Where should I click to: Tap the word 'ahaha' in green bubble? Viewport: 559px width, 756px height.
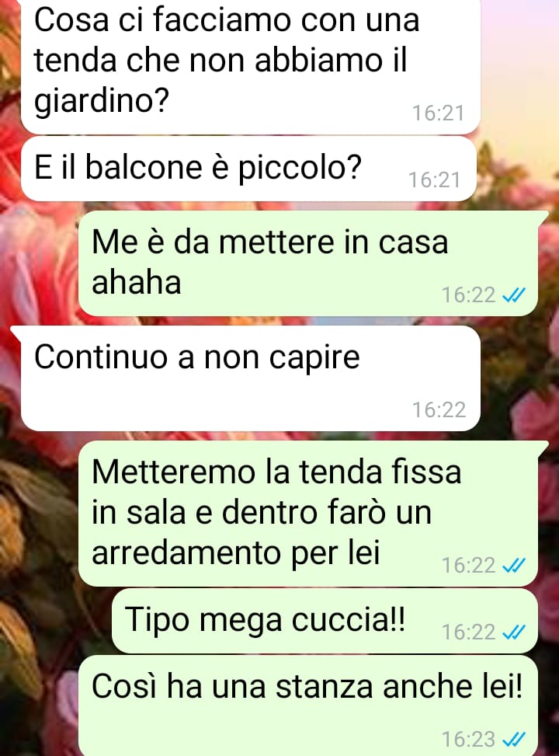tap(137, 282)
